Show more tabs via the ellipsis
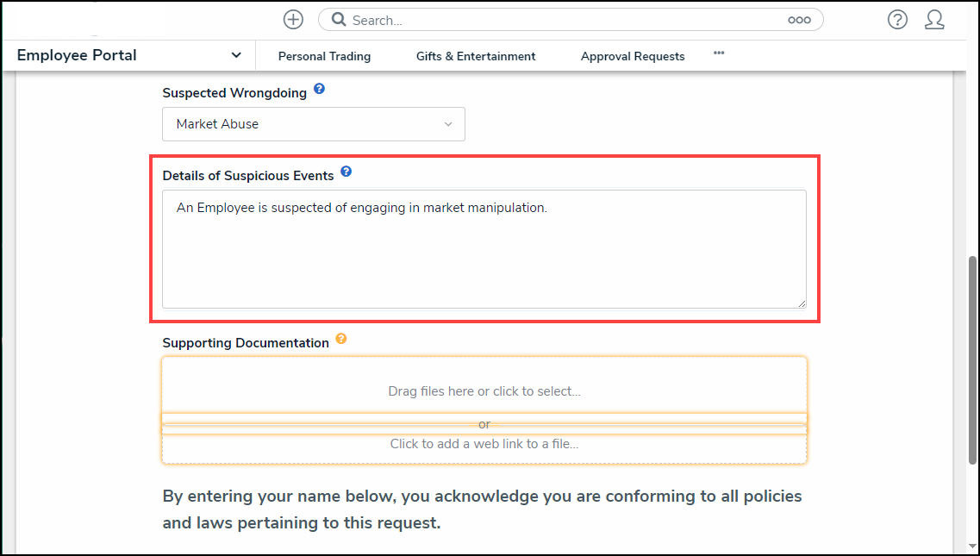 pyautogui.click(x=719, y=53)
